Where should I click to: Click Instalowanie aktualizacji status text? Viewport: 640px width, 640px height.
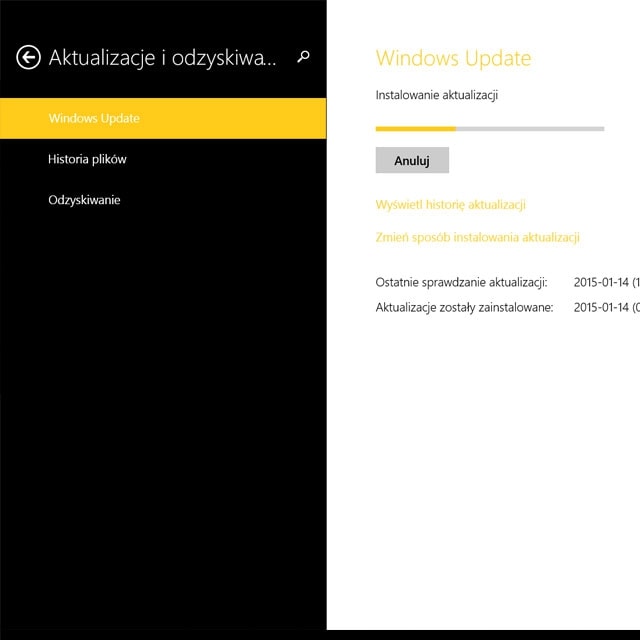point(437,95)
